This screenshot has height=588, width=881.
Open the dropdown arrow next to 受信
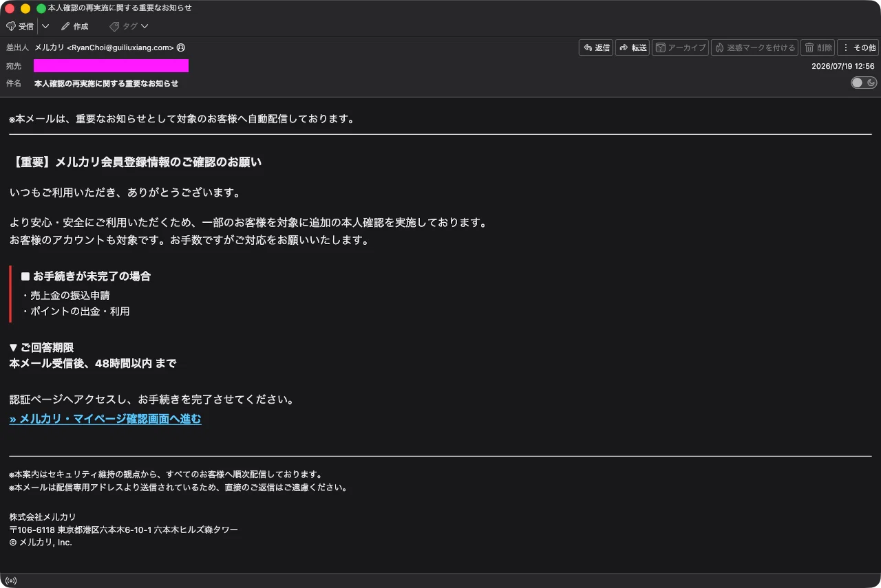coord(45,26)
